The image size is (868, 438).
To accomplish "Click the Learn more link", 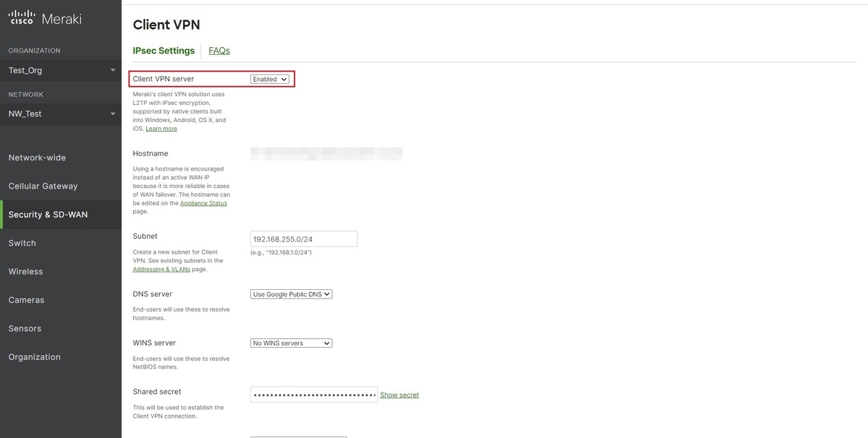I will (x=161, y=128).
